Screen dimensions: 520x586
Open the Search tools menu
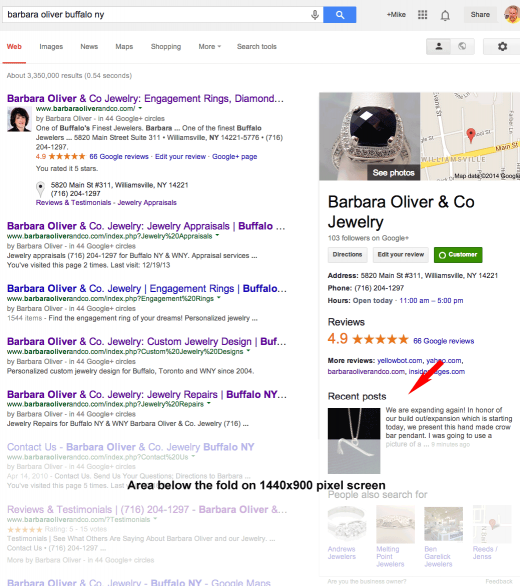(x=256, y=47)
